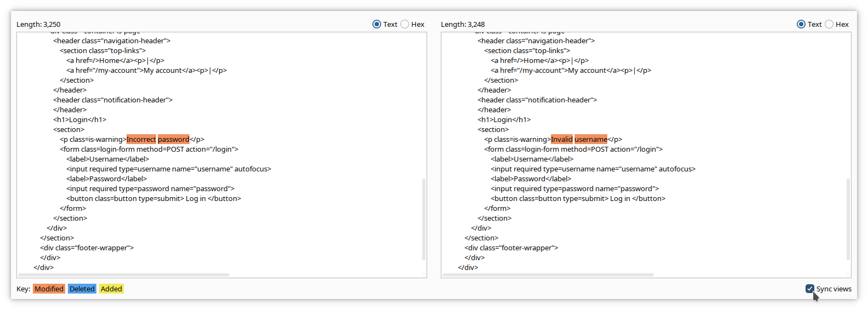Viewport: 868px width, 310px height.
Task: Select the Text radio button in left pane
Action: point(377,24)
